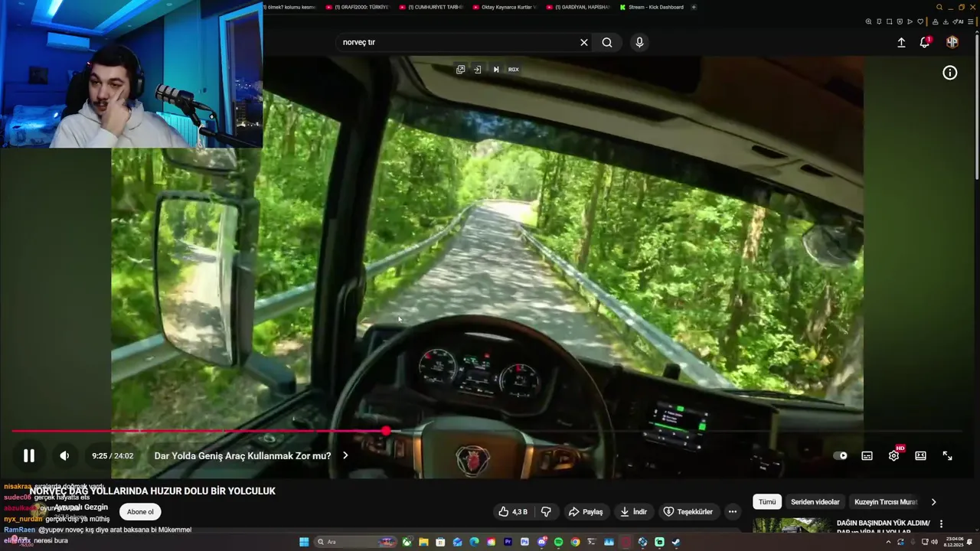Click the browser downloads icon
This screenshot has width=980, height=551.
click(x=946, y=21)
